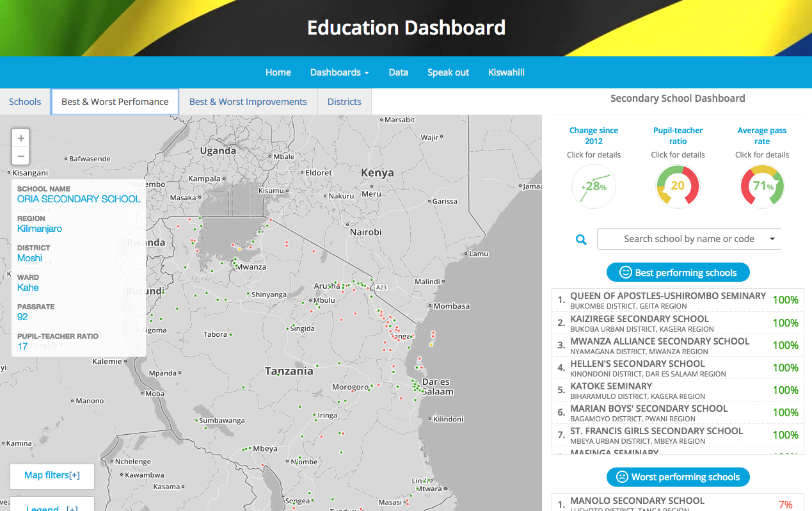The height and width of the screenshot is (511, 812).
Task: Select Hellen's Secondary School row
Action: click(678, 368)
